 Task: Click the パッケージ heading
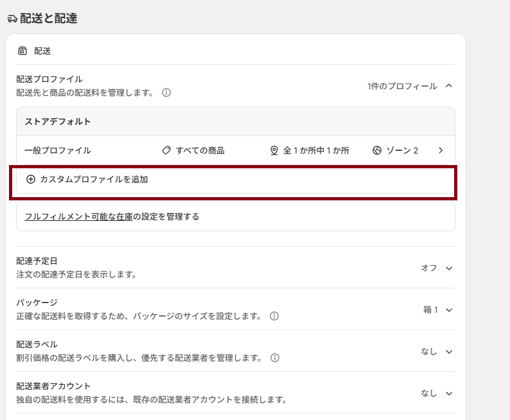pos(37,302)
